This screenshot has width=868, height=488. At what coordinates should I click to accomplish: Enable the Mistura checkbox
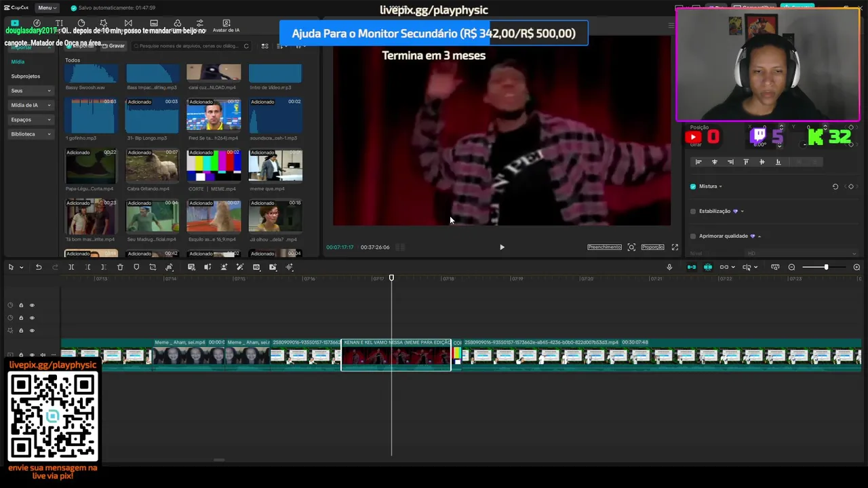[x=693, y=186]
